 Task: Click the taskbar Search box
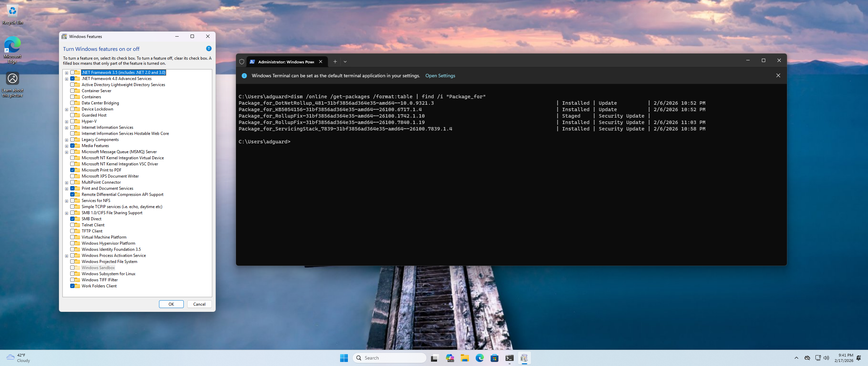390,358
